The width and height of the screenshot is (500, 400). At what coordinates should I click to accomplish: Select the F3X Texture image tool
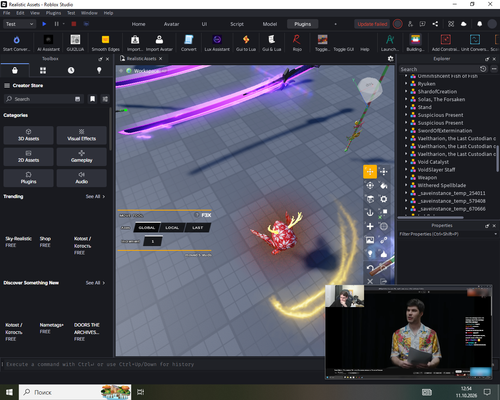(x=370, y=240)
